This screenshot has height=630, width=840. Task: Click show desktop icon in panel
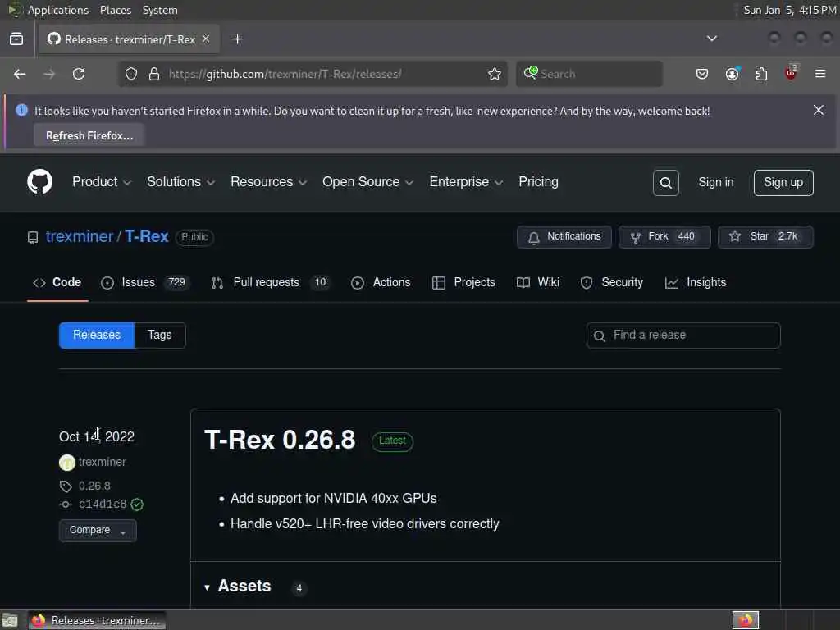pyautogui.click(x=10, y=620)
